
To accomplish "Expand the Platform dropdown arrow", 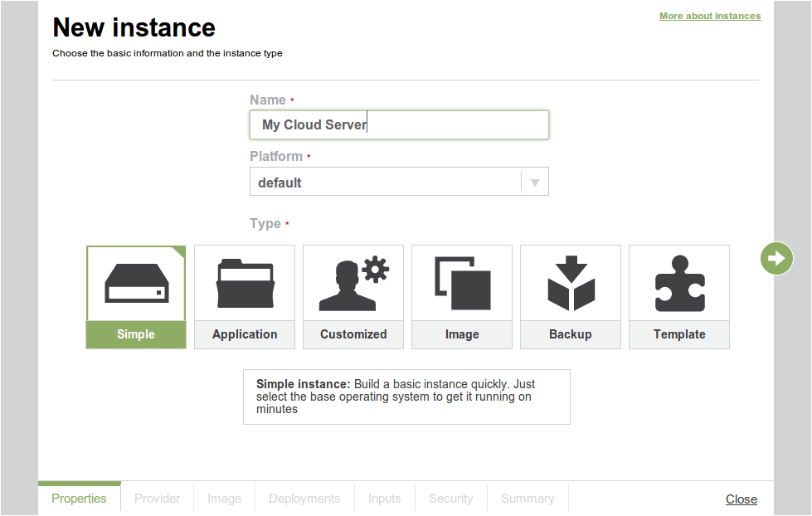I will pos(535,183).
